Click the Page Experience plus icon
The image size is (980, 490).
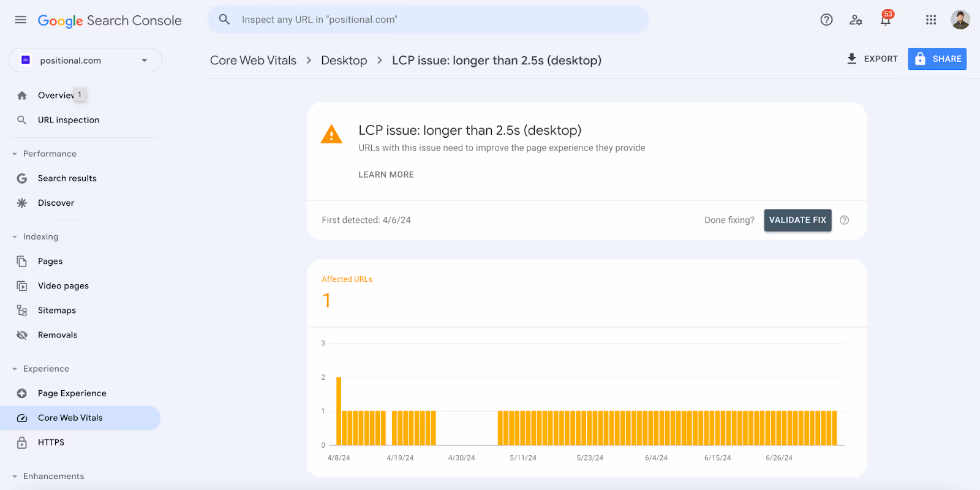[x=22, y=393]
